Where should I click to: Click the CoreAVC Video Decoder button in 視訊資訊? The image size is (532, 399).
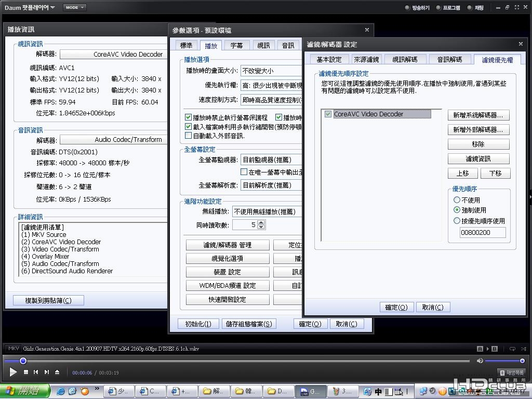[114, 54]
